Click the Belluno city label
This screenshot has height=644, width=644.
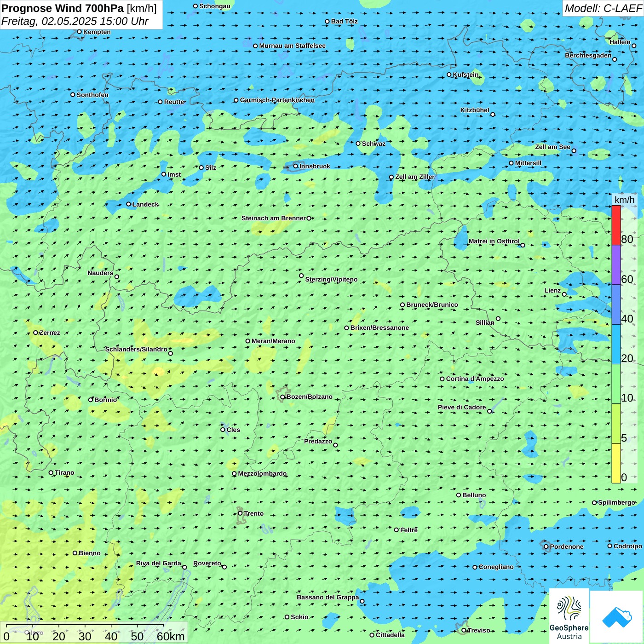click(x=474, y=495)
